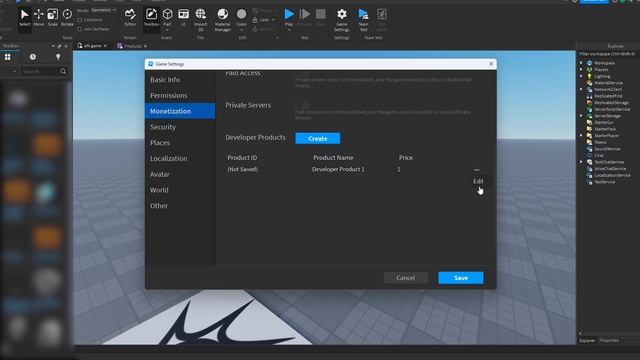Expand the Players node

pyautogui.click(x=581, y=69)
